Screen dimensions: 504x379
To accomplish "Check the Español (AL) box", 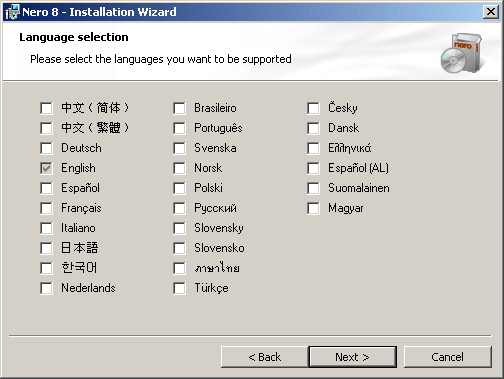I will pyautogui.click(x=313, y=168).
